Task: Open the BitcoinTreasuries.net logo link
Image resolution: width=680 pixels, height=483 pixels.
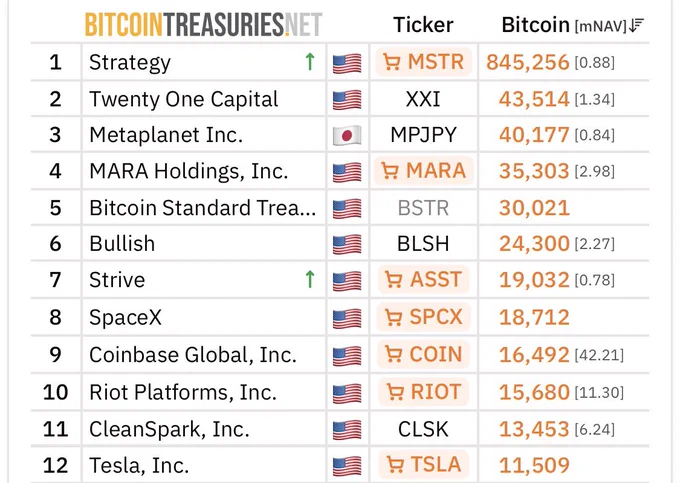Action: coord(203,24)
